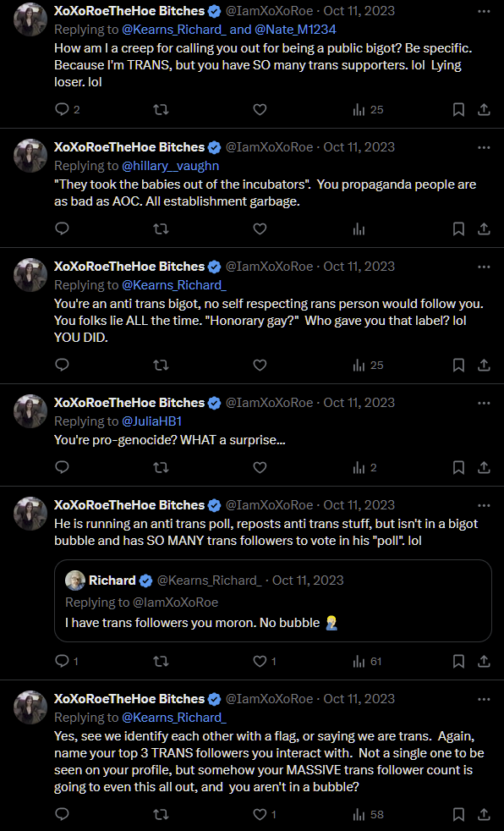Open more options menu on @JuliaHB1 reply

coord(484,404)
